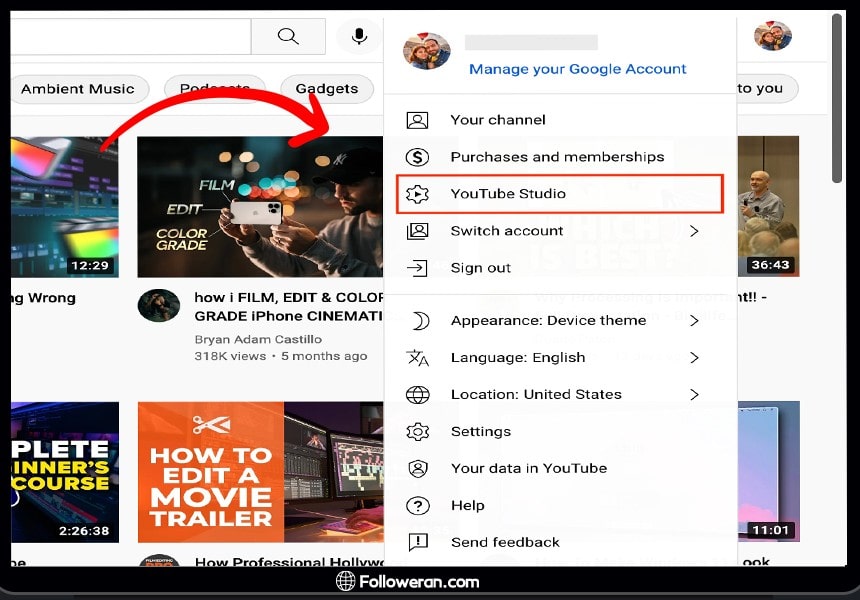Viewport: 860px width, 600px height.
Task: Click the Your data in YouTube shield icon
Action: tap(417, 469)
